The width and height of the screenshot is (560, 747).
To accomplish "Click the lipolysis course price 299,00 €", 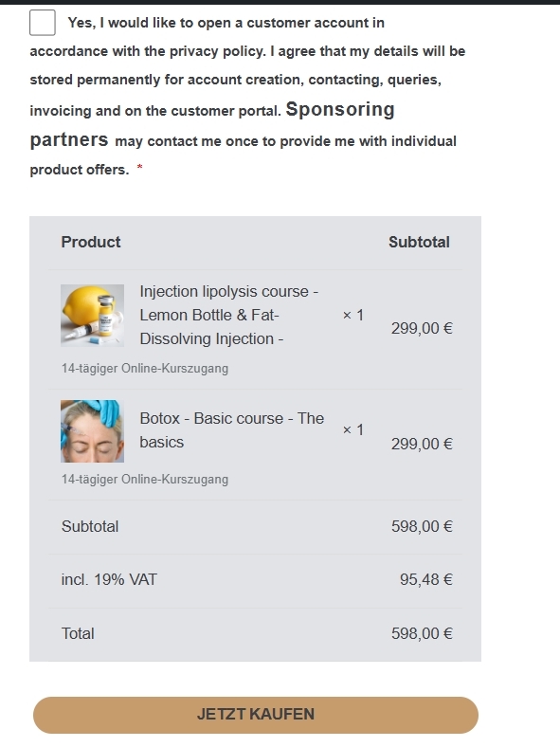I will click(x=422, y=328).
